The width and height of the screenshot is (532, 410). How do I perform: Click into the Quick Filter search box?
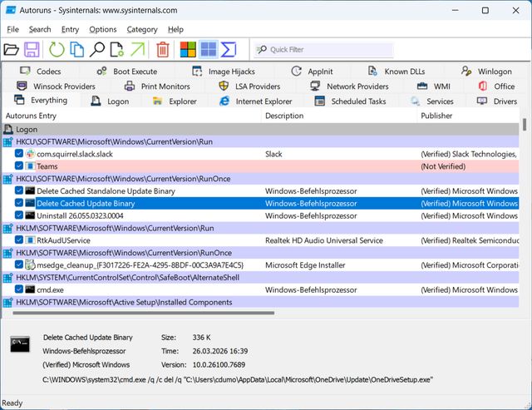pyautogui.click(x=323, y=50)
